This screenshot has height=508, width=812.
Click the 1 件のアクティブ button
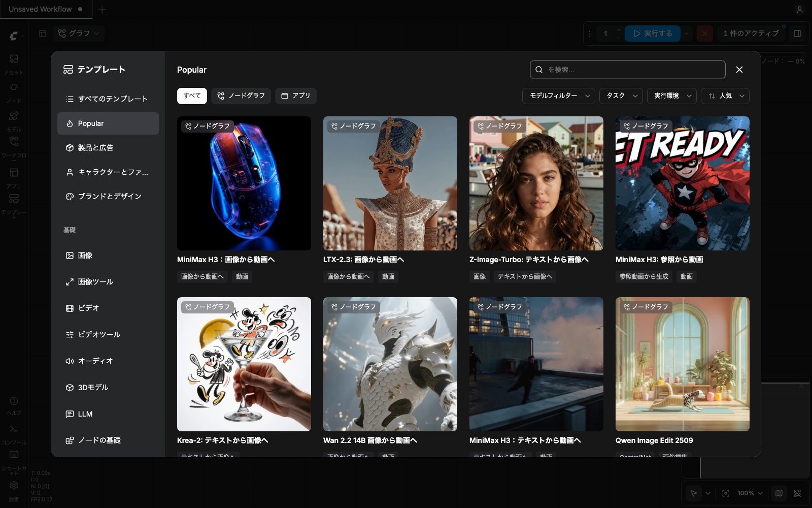(x=751, y=34)
